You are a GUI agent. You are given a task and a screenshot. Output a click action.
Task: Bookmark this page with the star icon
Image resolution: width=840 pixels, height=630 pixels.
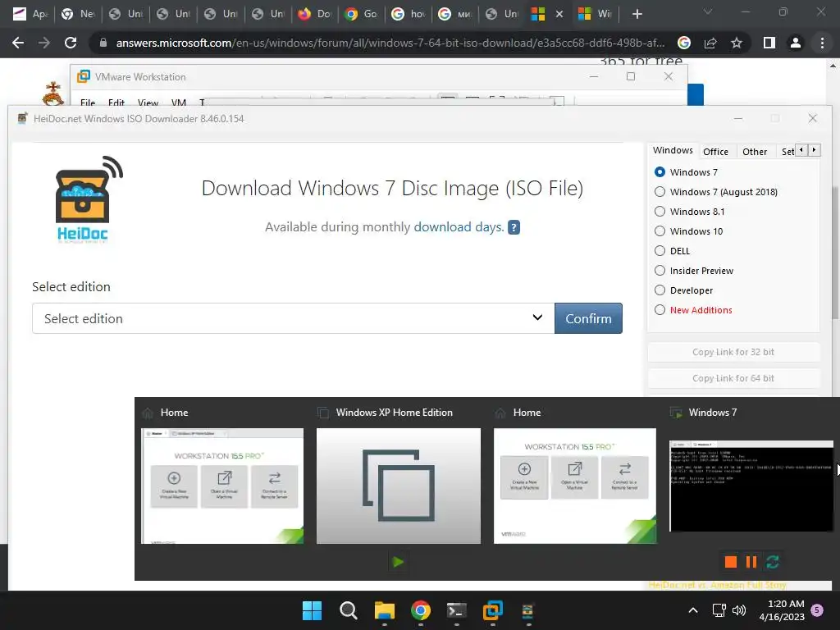[x=737, y=43]
